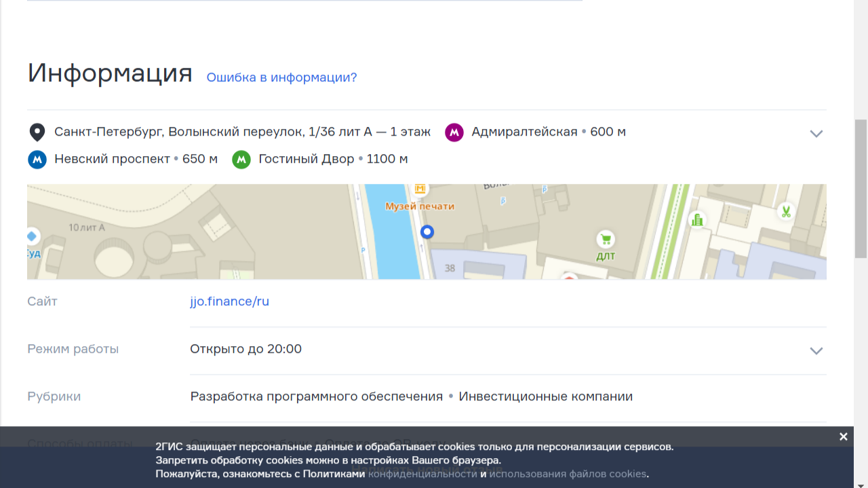Click the Адмиралтейская station name

[524, 132]
